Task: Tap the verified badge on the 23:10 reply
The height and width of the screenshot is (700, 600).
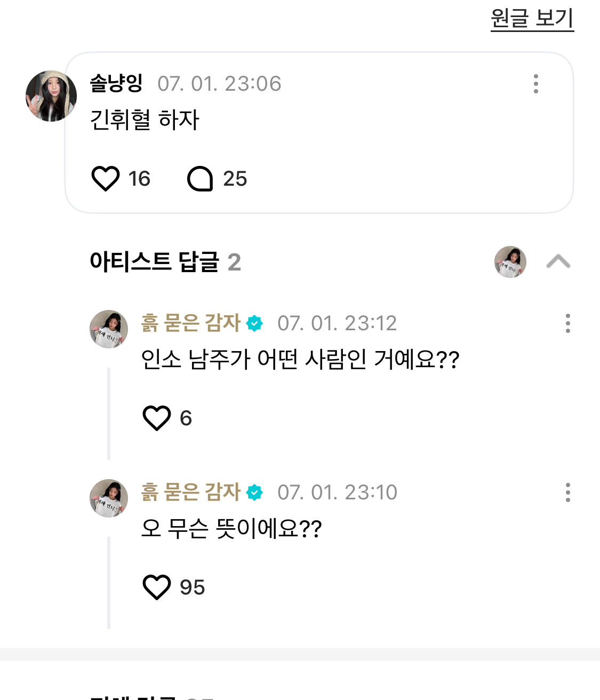Action: 254,492
